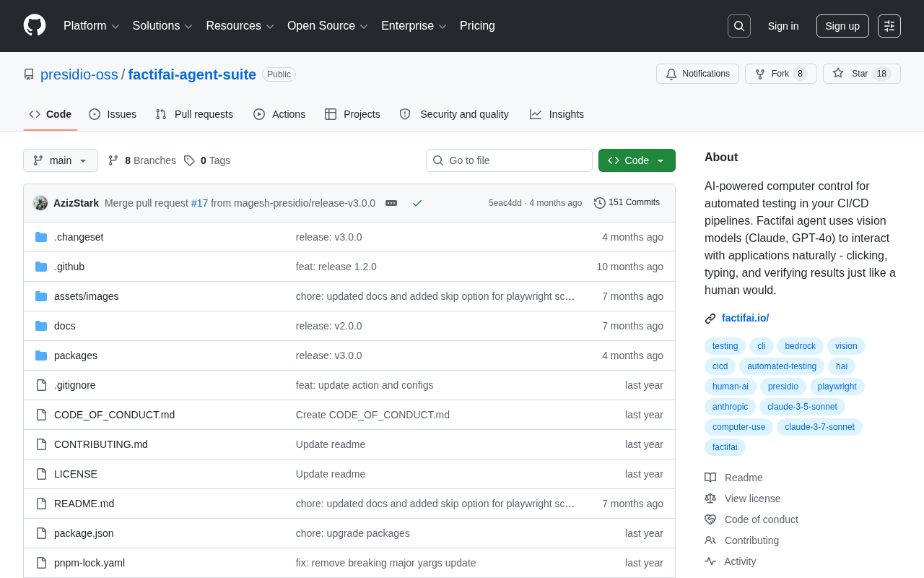Viewport: 924px width, 578px height.
Task: Open the green Code dropdown
Action: click(x=637, y=160)
